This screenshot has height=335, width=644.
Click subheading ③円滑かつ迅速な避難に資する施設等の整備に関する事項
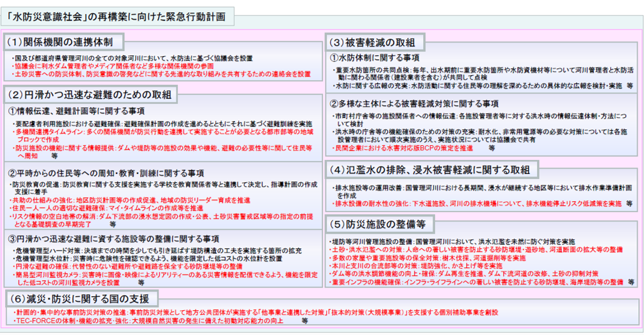point(115,239)
